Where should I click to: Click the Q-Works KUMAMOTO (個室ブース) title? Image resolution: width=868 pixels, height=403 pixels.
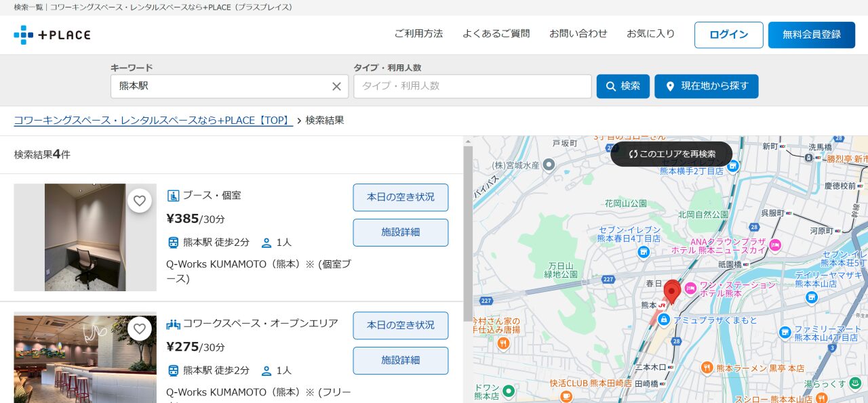pos(258,271)
